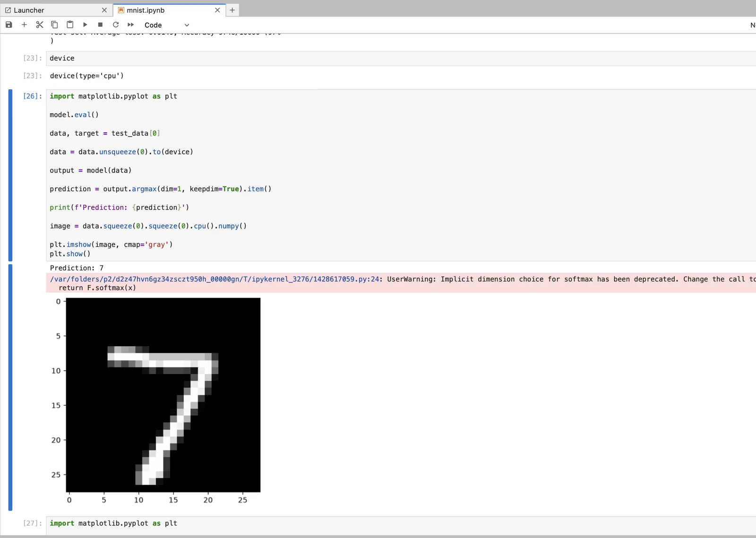This screenshot has width=756, height=538.
Task: Insert a new cell below with the plus icon
Action: [24, 25]
